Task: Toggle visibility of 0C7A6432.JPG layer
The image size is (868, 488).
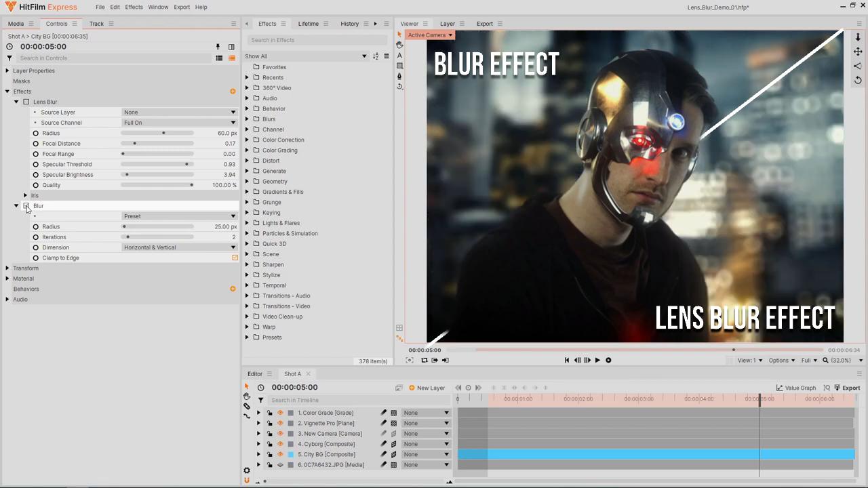Action: pyautogui.click(x=280, y=465)
